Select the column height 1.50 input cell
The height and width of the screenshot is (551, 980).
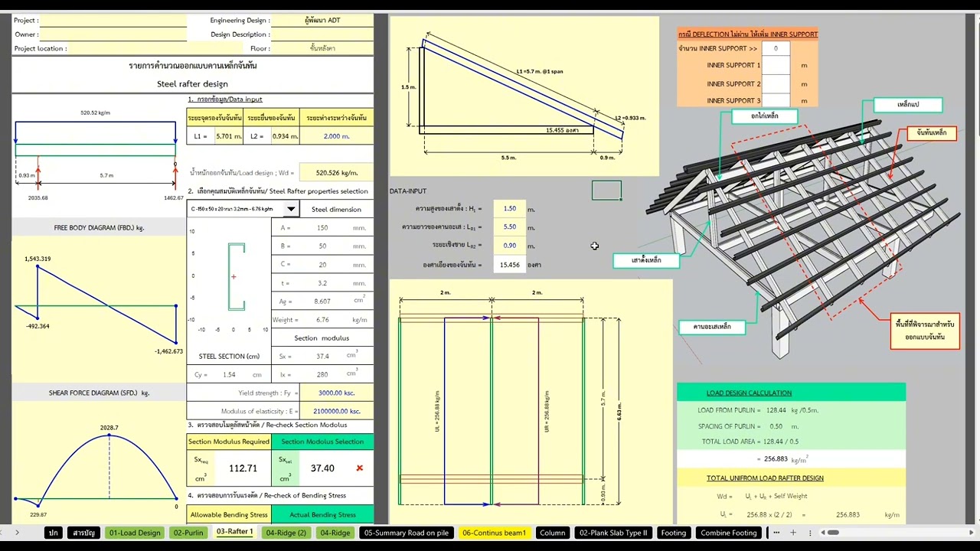(510, 208)
